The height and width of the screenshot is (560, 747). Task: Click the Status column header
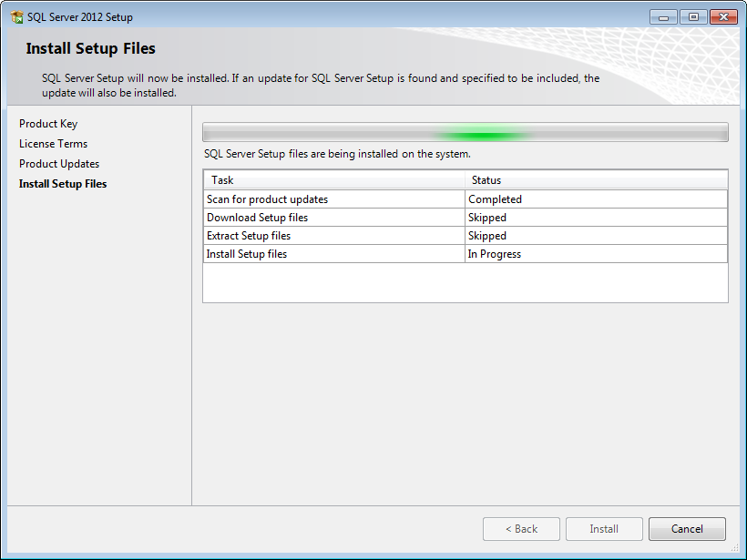(597, 180)
